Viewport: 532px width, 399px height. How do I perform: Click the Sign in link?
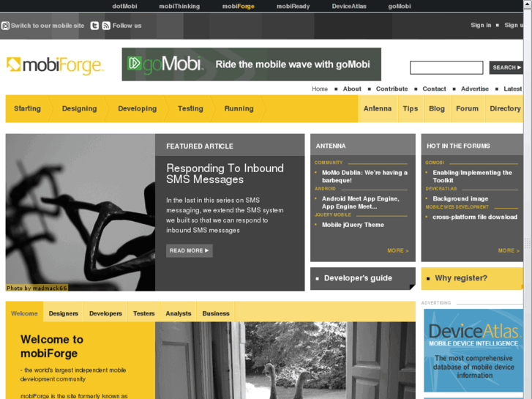(481, 25)
